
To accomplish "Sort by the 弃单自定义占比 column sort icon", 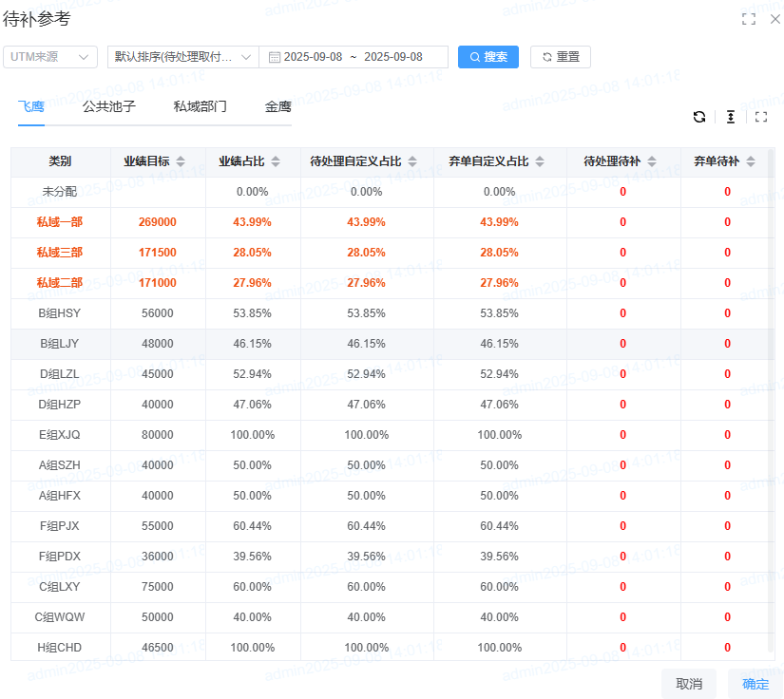I will [540, 161].
